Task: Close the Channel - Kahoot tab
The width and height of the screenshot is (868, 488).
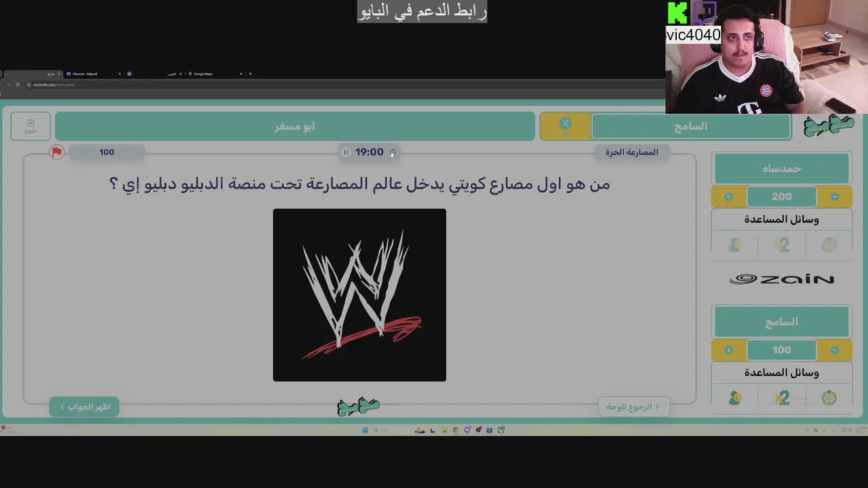Action: tap(119, 74)
